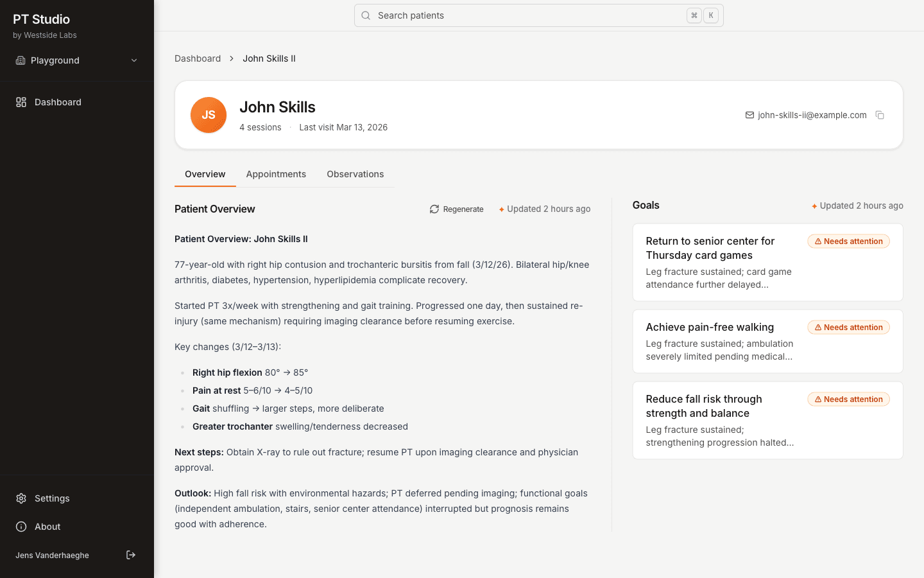Viewport: 924px width, 578px height.
Task: Navigate back via the Dashboard breadcrumb link
Action: [198, 58]
